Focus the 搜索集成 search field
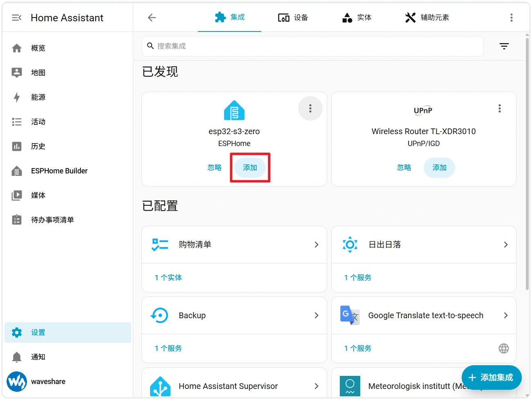This screenshot has height=400, width=532. tap(312, 46)
